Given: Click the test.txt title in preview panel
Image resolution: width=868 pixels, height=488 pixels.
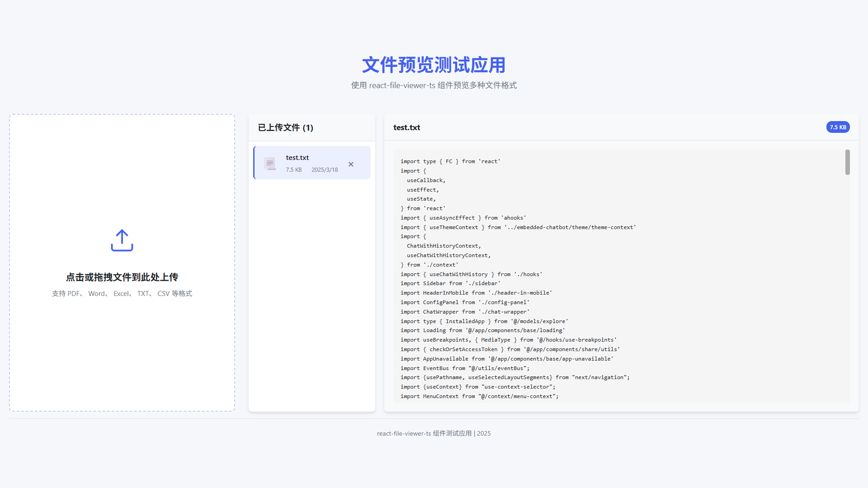Looking at the screenshot, I should [x=406, y=127].
